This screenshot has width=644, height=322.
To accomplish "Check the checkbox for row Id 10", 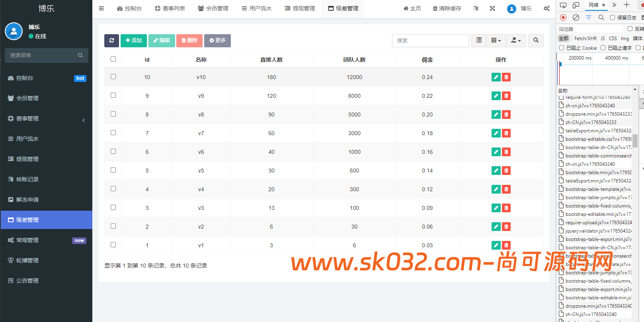I will pyautogui.click(x=113, y=77).
